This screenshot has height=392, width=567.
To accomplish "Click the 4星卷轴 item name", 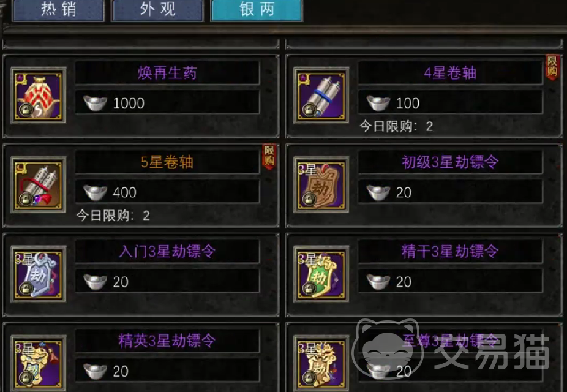I will tap(450, 73).
